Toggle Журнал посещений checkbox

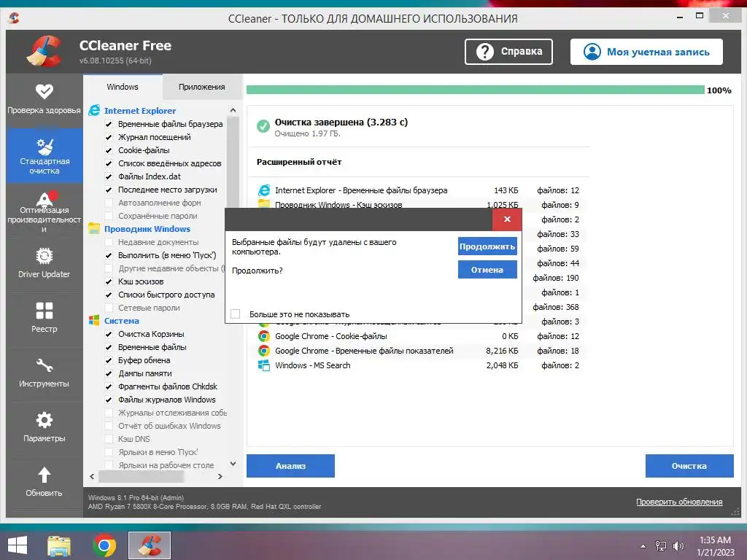[x=109, y=137]
